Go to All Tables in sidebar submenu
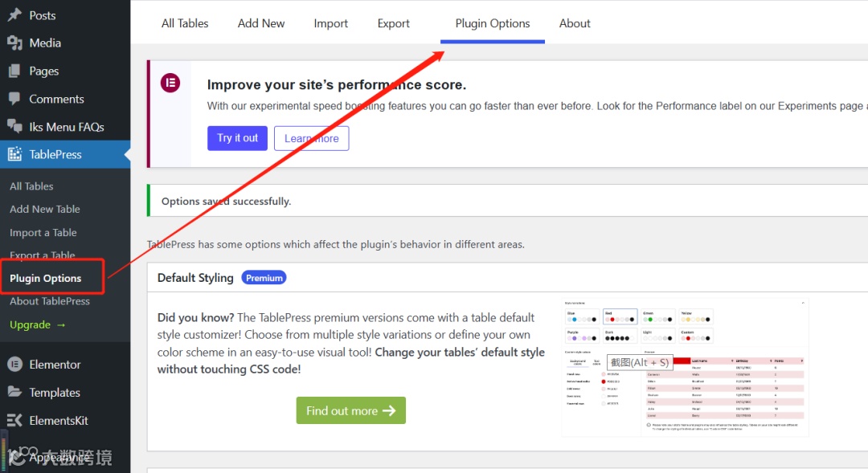 click(31, 186)
